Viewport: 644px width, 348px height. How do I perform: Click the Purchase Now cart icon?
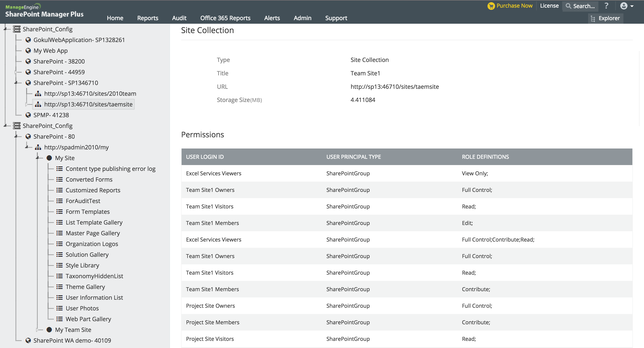pyautogui.click(x=491, y=6)
